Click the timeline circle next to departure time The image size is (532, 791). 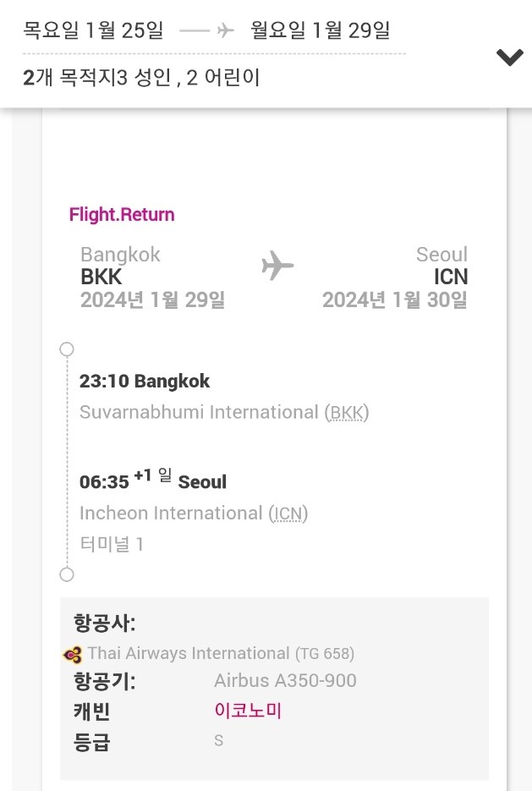click(x=66, y=349)
